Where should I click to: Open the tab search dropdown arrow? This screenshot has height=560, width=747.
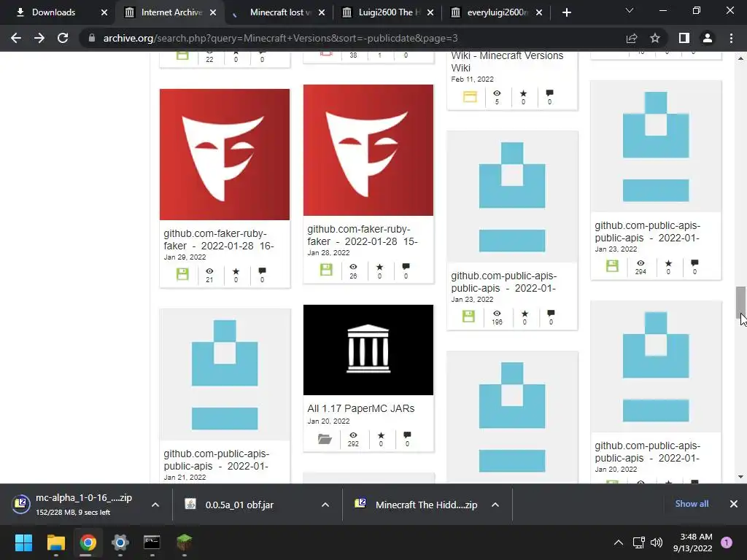pos(630,10)
